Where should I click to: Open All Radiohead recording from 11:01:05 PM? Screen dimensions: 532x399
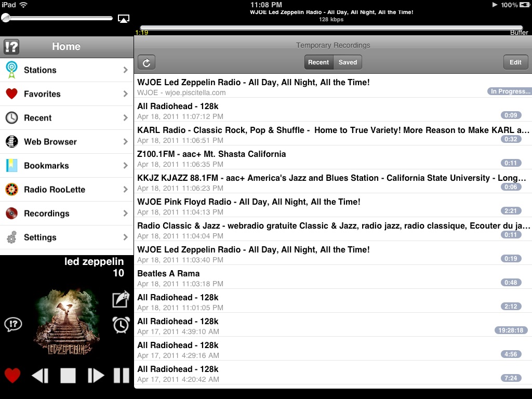click(x=333, y=301)
